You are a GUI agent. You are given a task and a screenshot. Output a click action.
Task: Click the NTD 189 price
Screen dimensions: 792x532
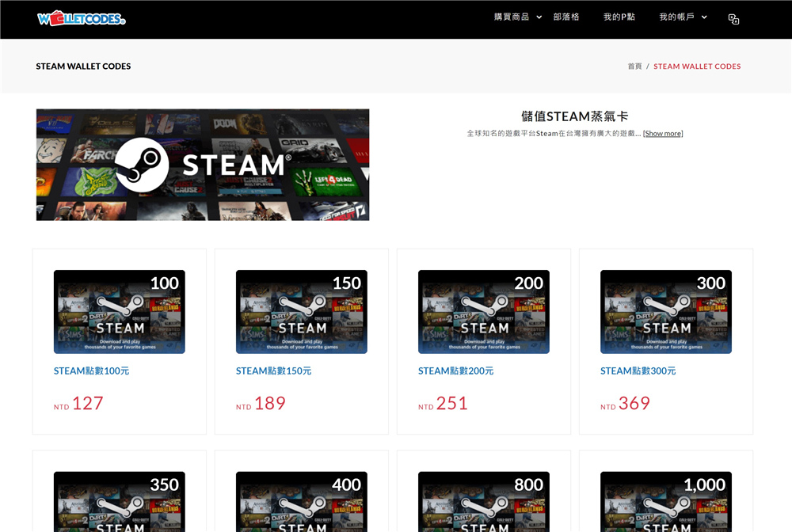point(261,403)
